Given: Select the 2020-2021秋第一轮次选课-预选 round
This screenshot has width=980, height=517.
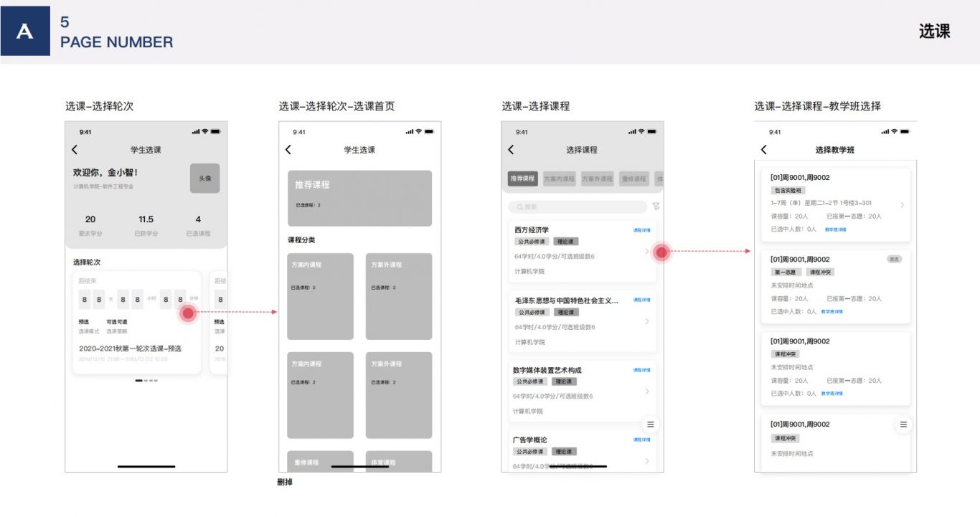Looking at the screenshot, I should 130,348.
